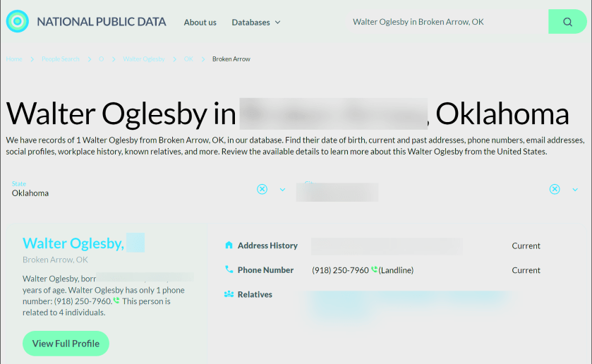Clear the city filter with X icon
The height and width of the screenshot is (364, 592).
555,189
